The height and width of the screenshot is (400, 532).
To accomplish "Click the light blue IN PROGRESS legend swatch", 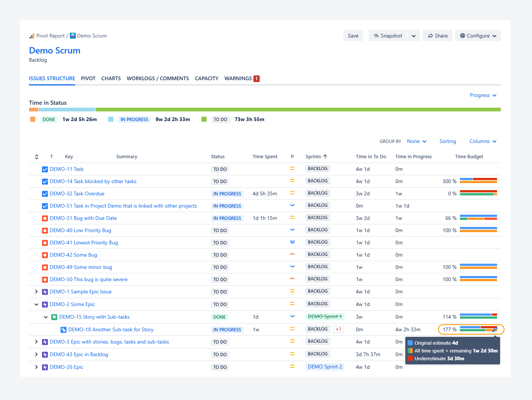I will (111, 119).
